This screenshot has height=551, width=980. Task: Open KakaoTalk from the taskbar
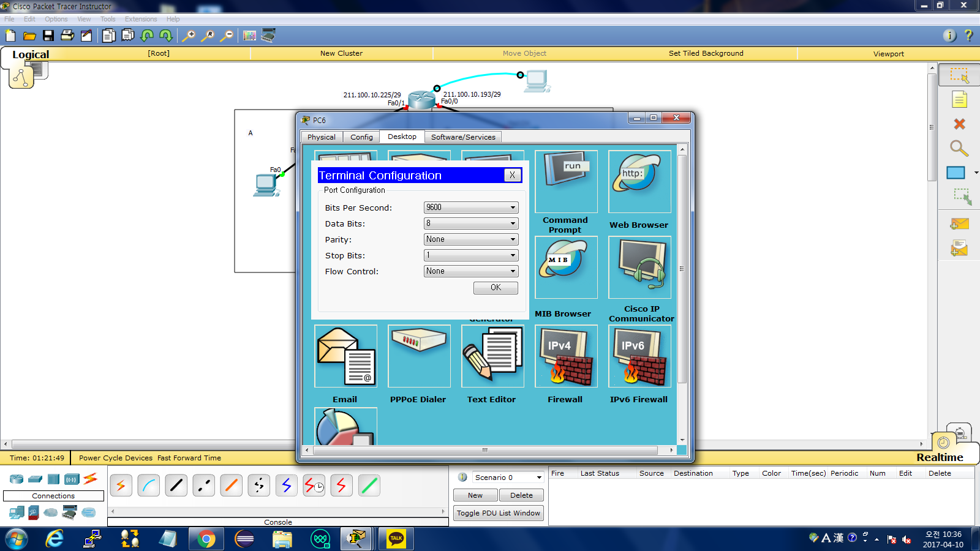click(396, 539)
